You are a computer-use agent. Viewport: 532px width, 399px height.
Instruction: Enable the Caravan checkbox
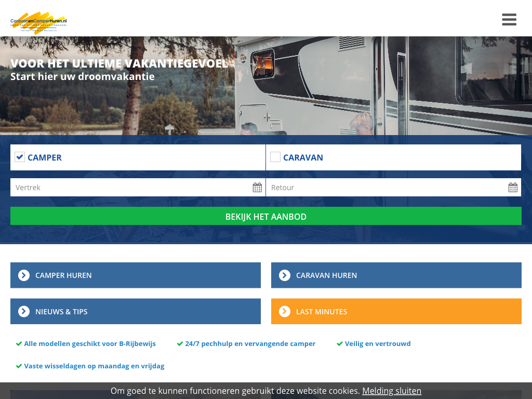tap(275, 157)
